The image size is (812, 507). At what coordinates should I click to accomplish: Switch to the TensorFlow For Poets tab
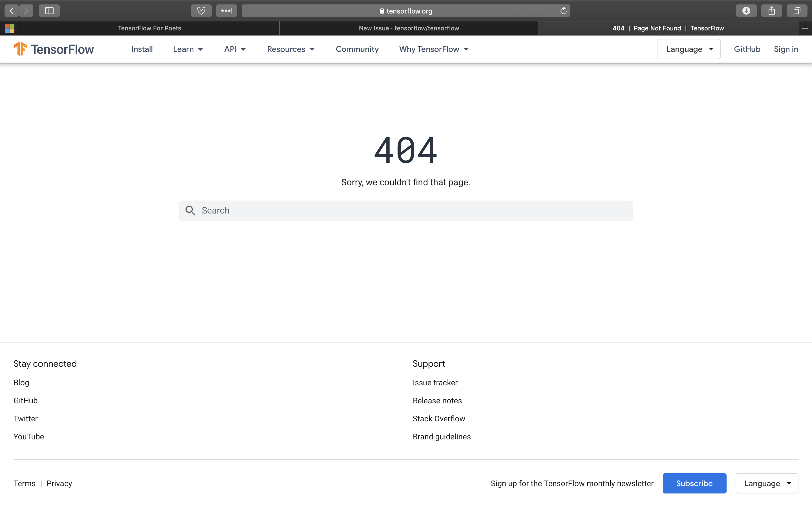click(149, 28)
